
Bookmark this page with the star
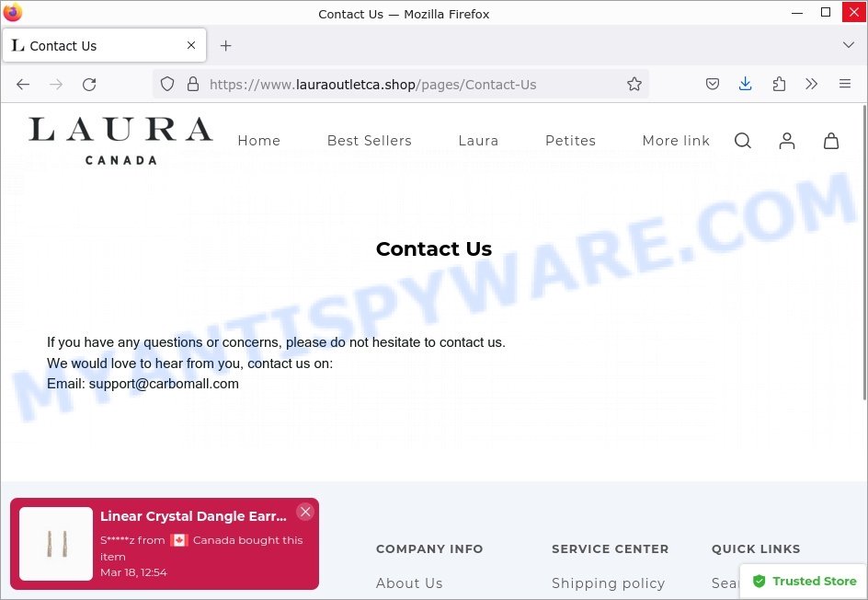click(x=634, y=85)
